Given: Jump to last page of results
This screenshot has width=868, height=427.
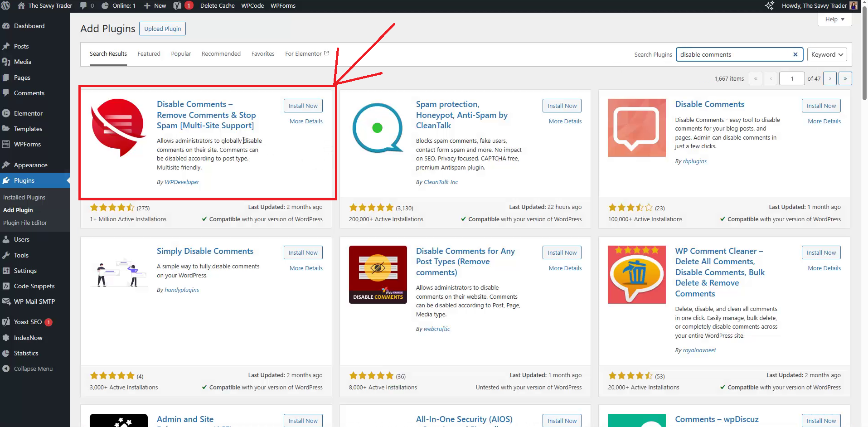Looking at the screenshot, I should pyautogui.click(x=845, y=78).
